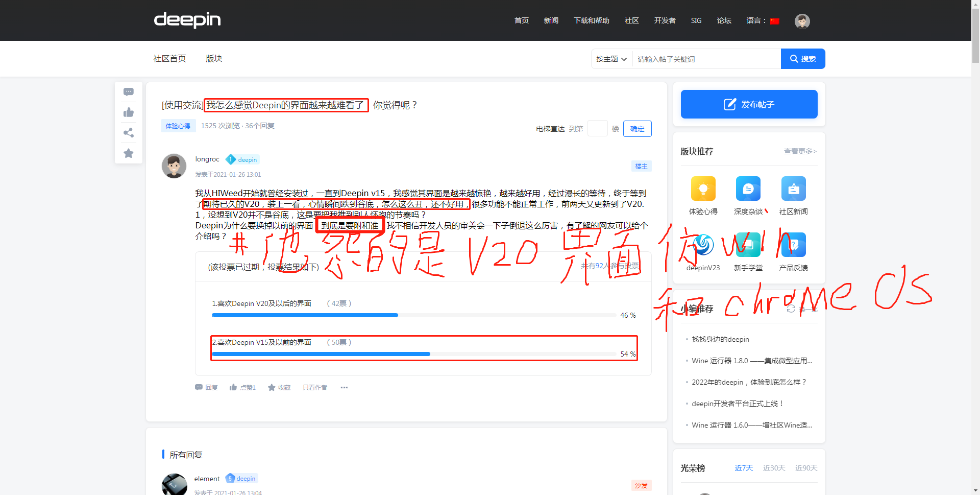Open the 版块 tab
The width and height of the screenshot is (980, 495).
click(x=214, y=59)
